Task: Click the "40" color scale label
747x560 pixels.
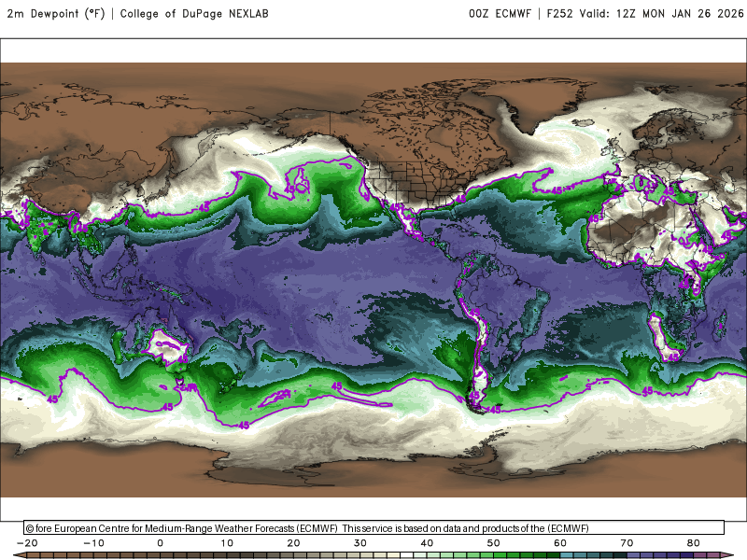Action: point(427,543)
